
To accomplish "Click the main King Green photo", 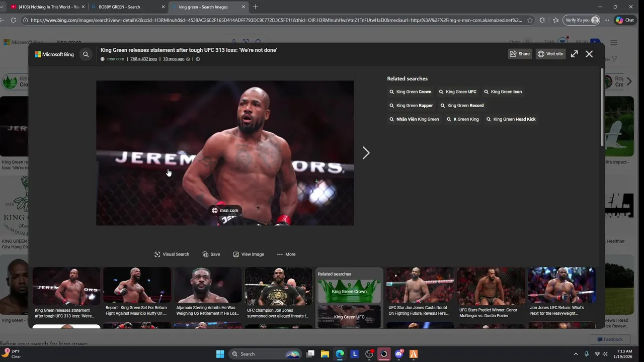I will tap(225, 153).
